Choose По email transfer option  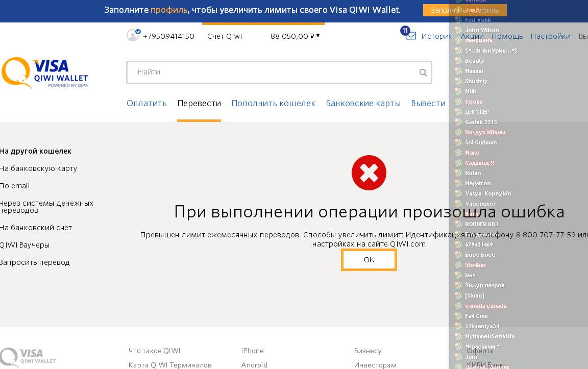point(15,186)
